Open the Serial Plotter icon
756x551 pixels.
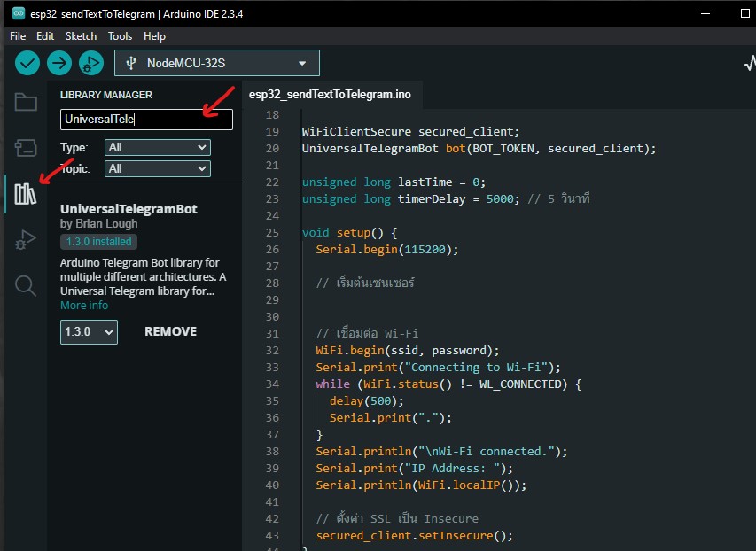[x=750, y=63]
